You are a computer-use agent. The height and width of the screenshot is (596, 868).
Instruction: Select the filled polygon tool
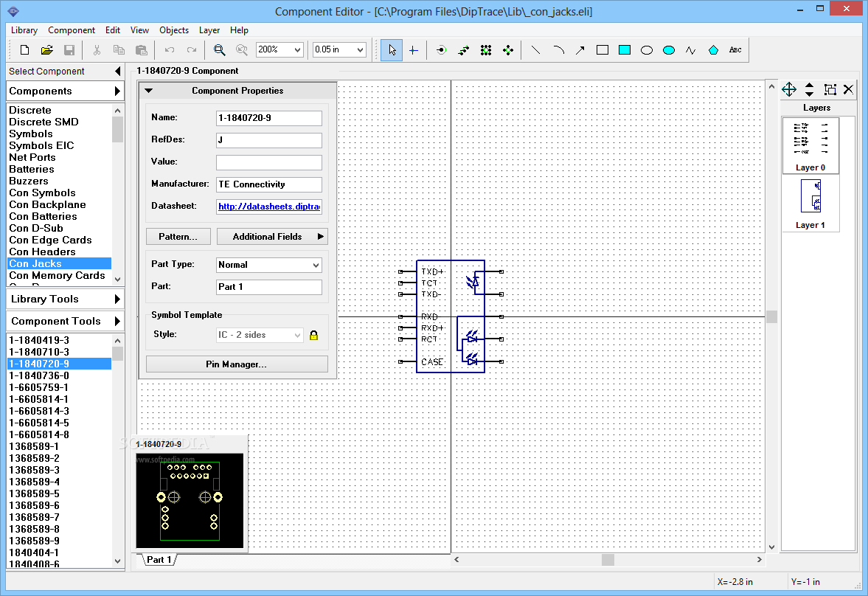[x=713, y=50]
